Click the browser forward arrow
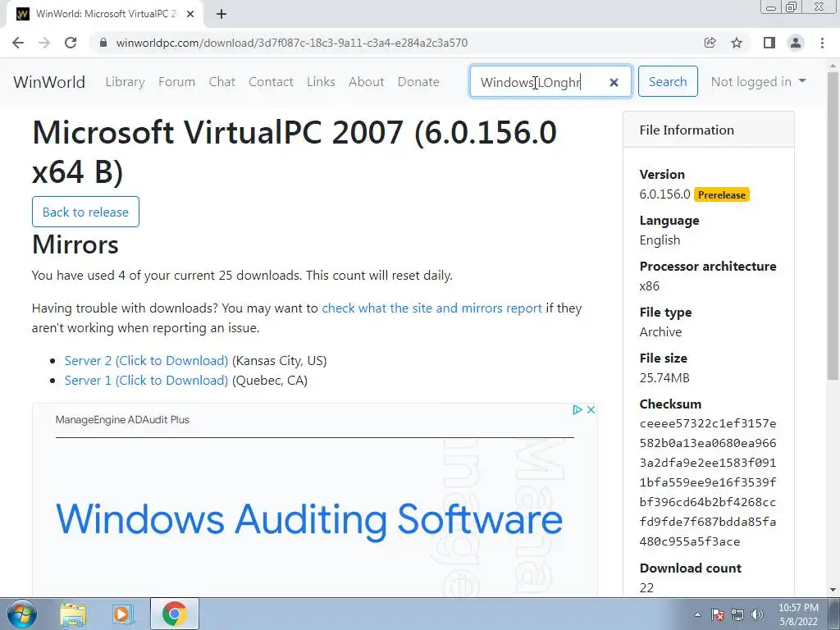The width and height of the screenshot is (840, 630). [x=44, y=43]
